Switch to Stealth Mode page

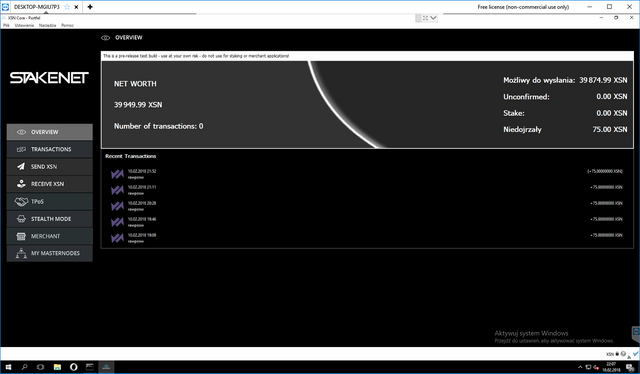pos(49,219)
